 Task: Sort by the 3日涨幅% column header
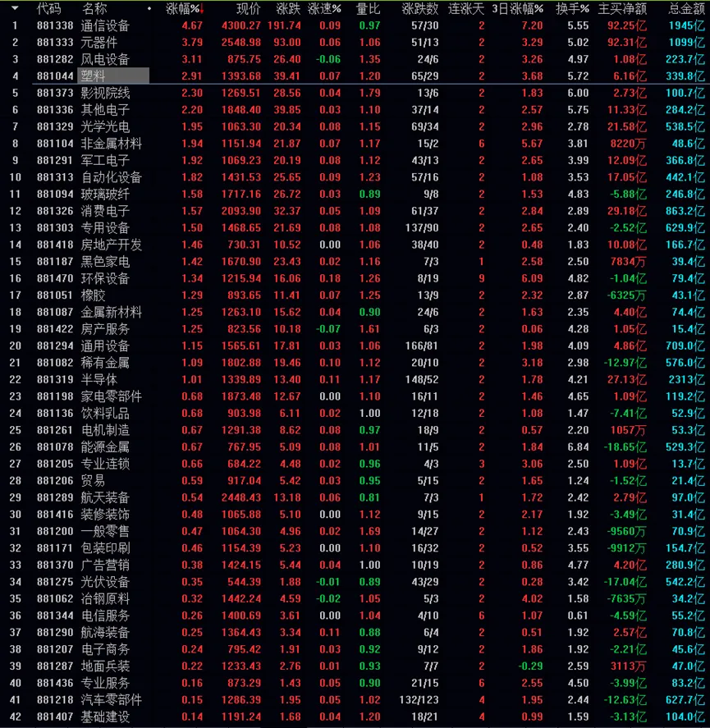pyautogui.click(x=517, y=8)
